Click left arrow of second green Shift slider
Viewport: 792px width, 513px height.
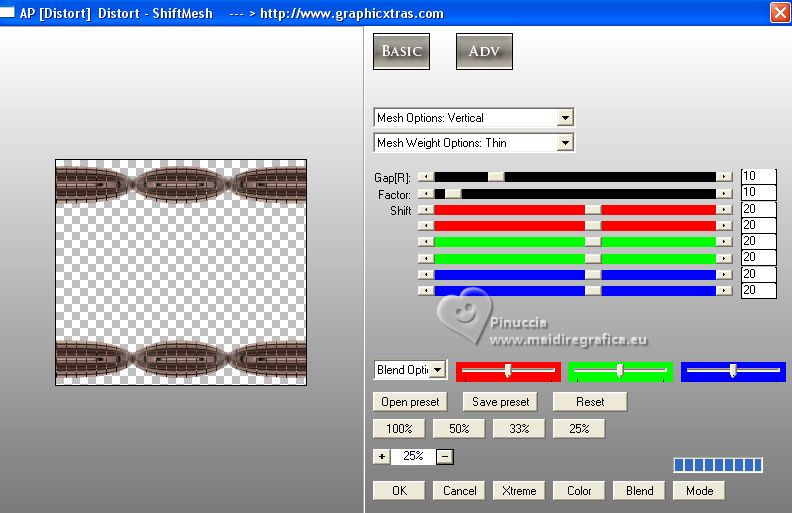click(x=426, y=259)
